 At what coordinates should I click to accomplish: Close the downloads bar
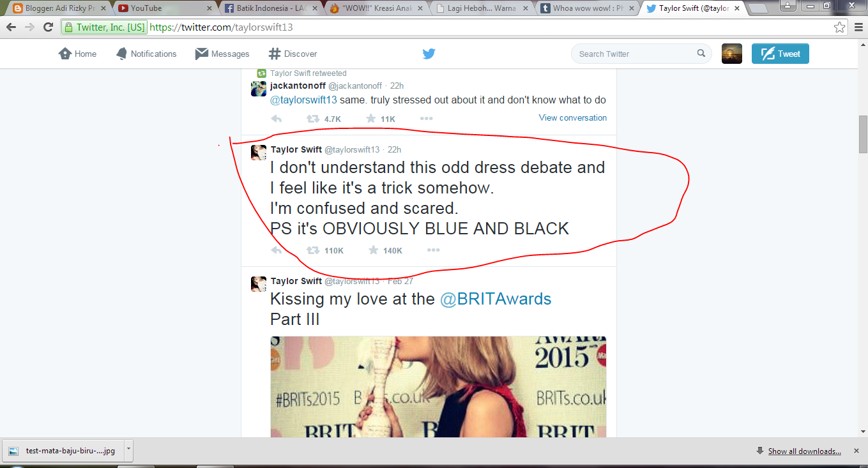click(857, 450)
